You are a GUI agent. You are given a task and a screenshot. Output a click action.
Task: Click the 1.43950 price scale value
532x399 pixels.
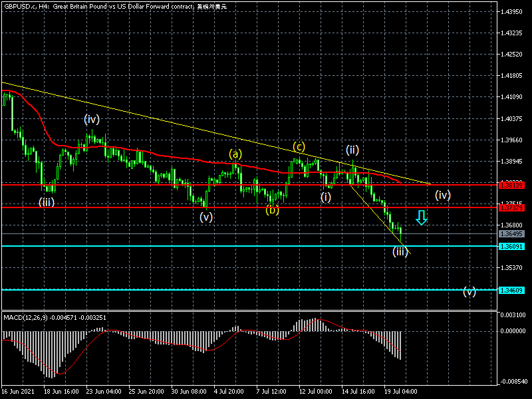pos(514,12)
